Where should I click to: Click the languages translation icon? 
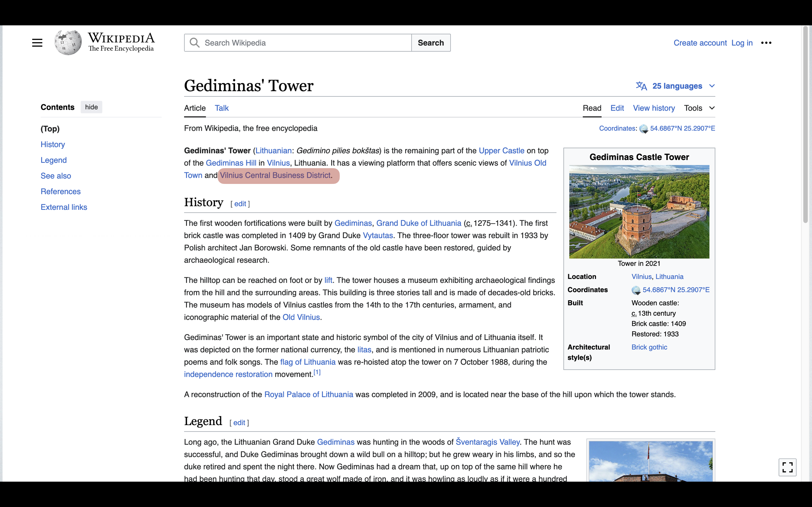pyautogui.click(x=641, y=86)
